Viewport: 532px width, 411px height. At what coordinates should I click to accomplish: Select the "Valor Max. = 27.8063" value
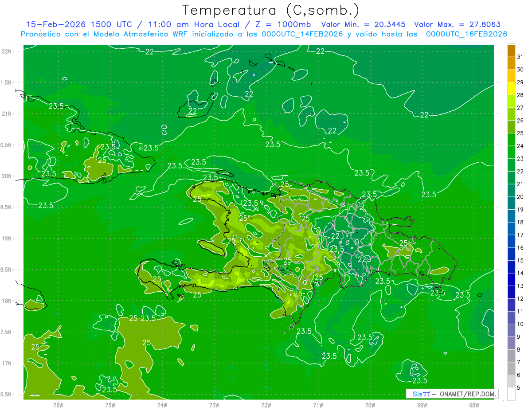point(458,24)
